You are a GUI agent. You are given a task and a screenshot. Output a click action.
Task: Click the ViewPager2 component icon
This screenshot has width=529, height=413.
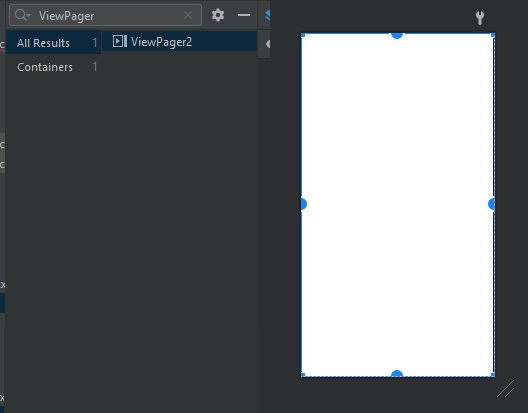[x=120, y=42]
